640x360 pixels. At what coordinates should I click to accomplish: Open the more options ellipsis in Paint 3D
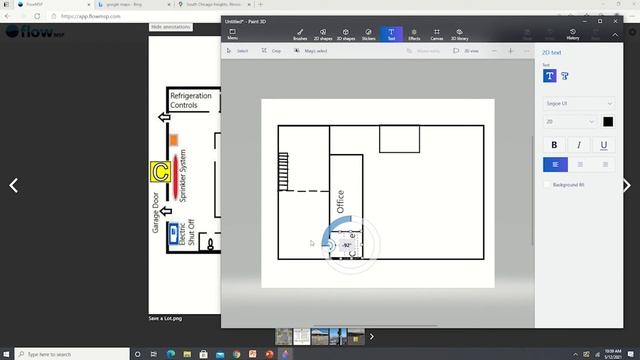(x=527, y=51)
